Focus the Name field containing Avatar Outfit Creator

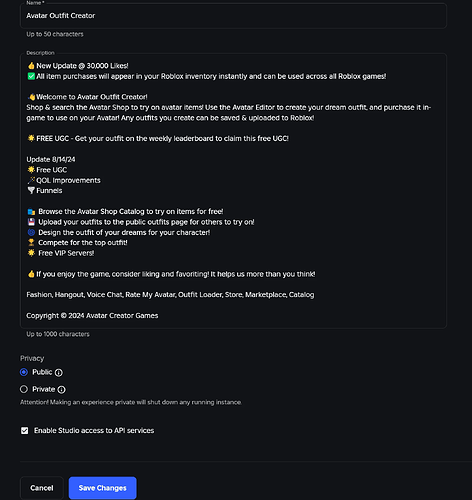(x=233, y=16)
